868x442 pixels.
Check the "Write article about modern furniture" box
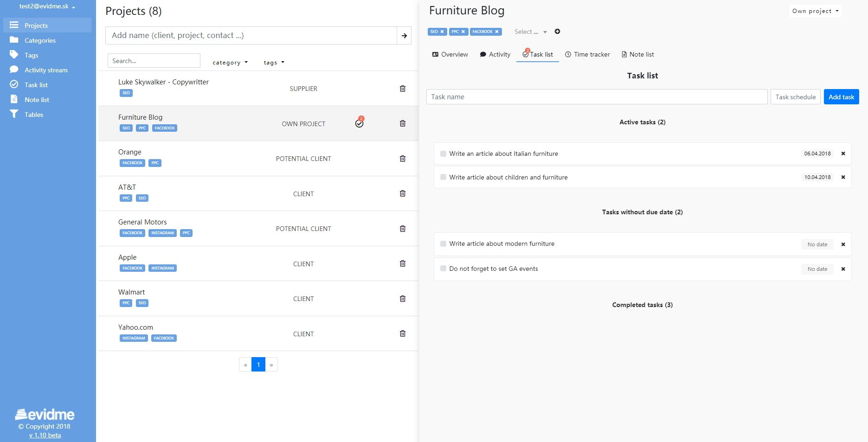point(443,243)
